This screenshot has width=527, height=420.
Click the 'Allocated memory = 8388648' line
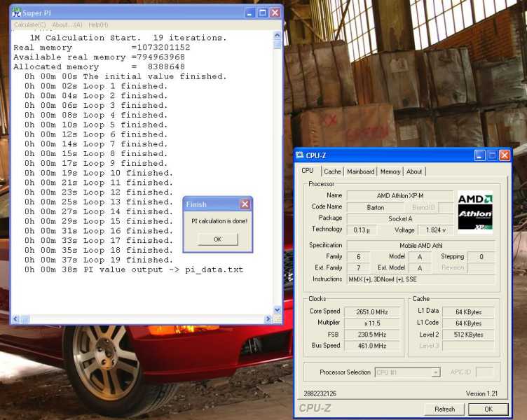point(99,66)
